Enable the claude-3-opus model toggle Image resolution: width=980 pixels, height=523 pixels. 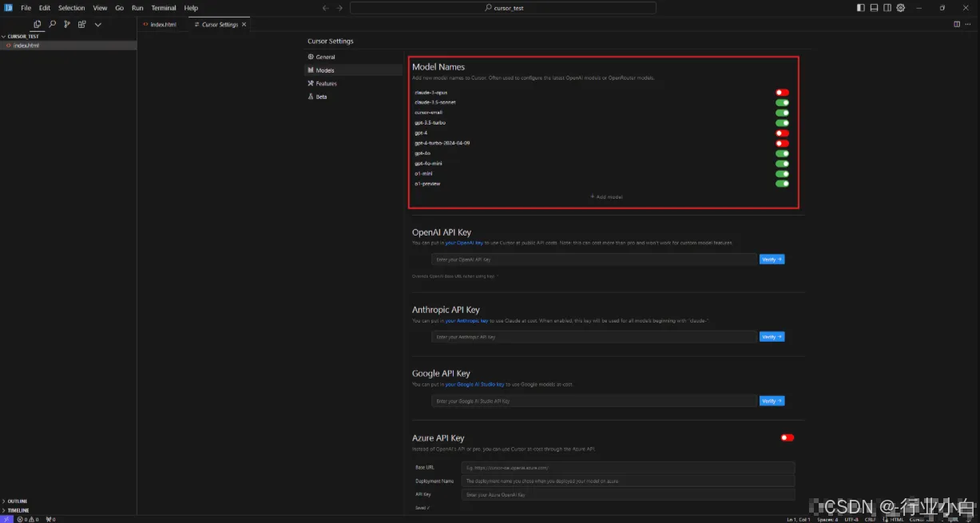click(x=782, y=93)
